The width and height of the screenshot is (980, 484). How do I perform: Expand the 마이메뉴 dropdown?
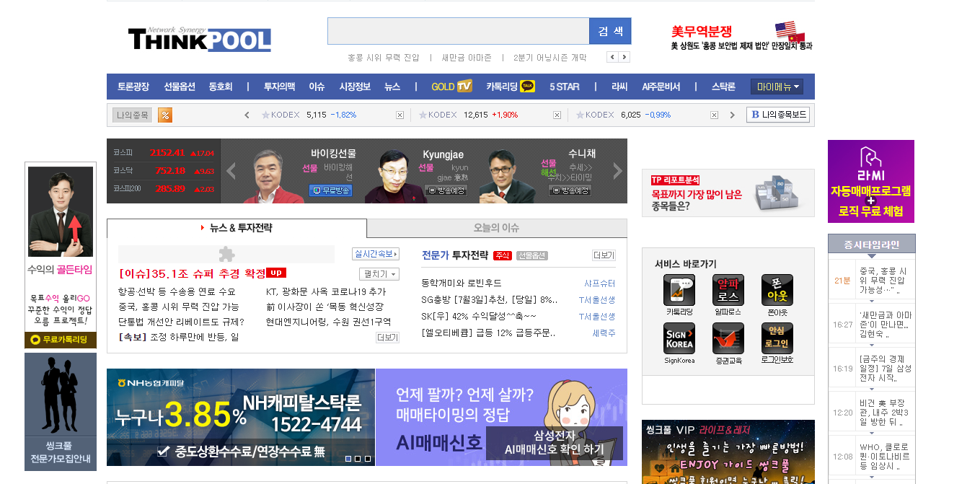777,87
